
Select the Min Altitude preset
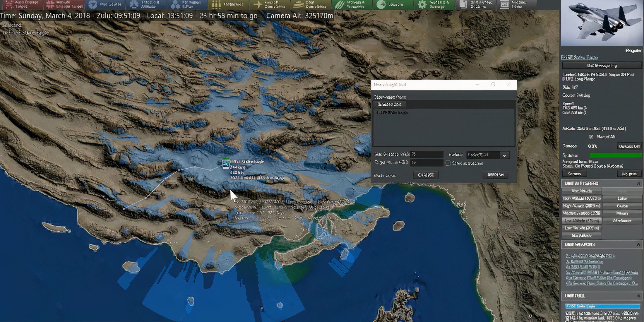[582, 235]
